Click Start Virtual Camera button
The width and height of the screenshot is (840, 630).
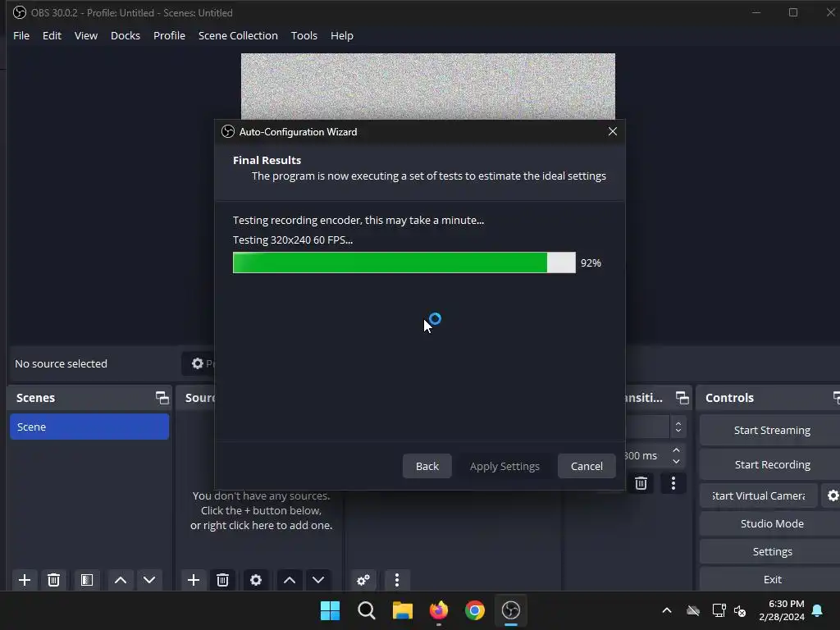(x=759, y=495)
